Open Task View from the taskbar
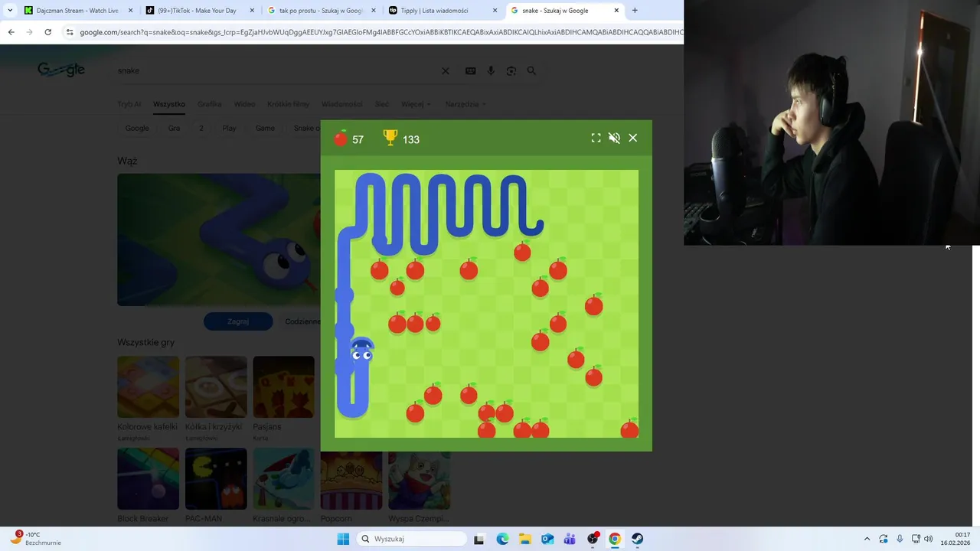Screen dimensions: 980x551 (x=479, y=539)
